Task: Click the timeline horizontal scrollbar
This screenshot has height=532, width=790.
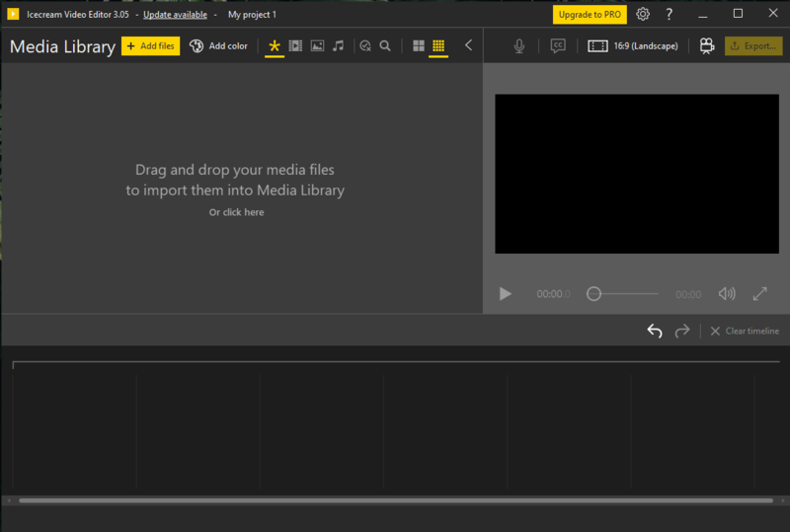Action: click(x=396, y=500)
